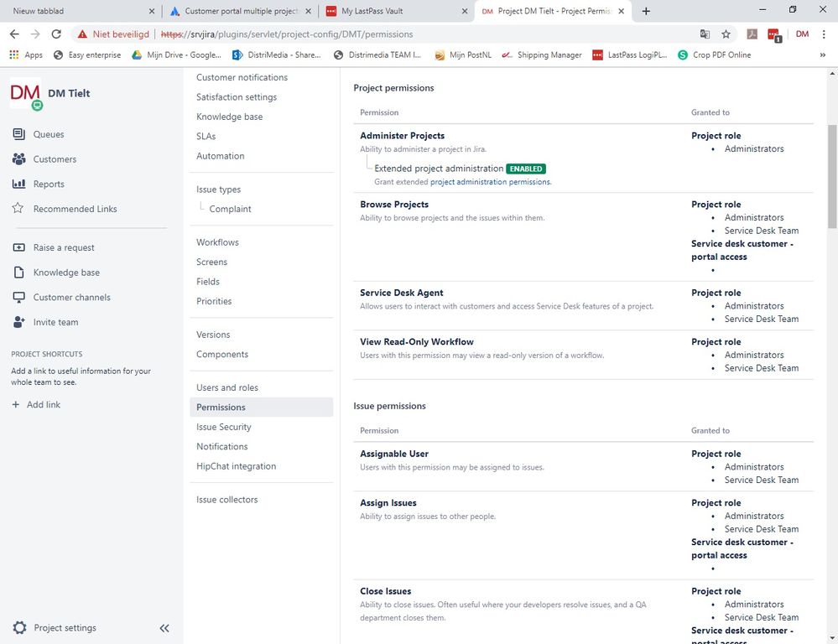Open the Components settings page
Image resolution: width=838 pixels, height=644 pixels.
click(221, 355)
